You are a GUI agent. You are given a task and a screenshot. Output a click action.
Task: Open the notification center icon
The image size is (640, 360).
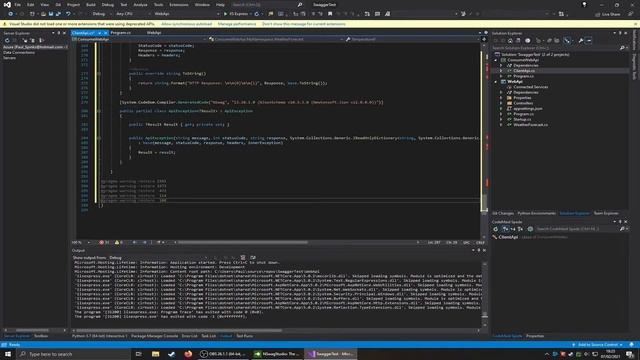click(630, 354)
